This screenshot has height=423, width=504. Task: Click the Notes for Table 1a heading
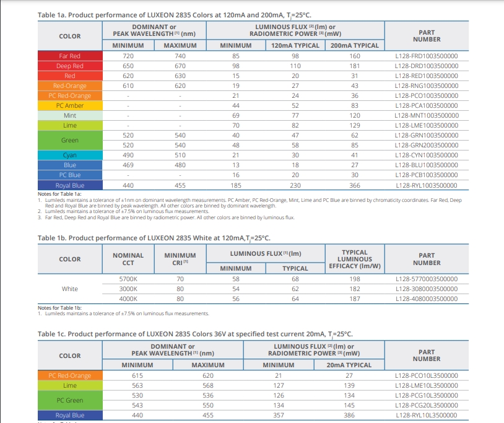click(59, 194)
